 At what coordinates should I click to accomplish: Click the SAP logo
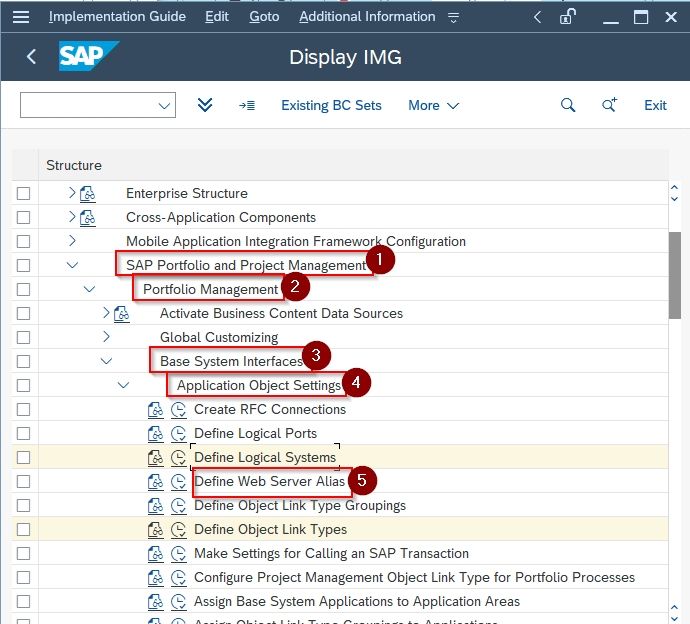click(x=88, y=56)
